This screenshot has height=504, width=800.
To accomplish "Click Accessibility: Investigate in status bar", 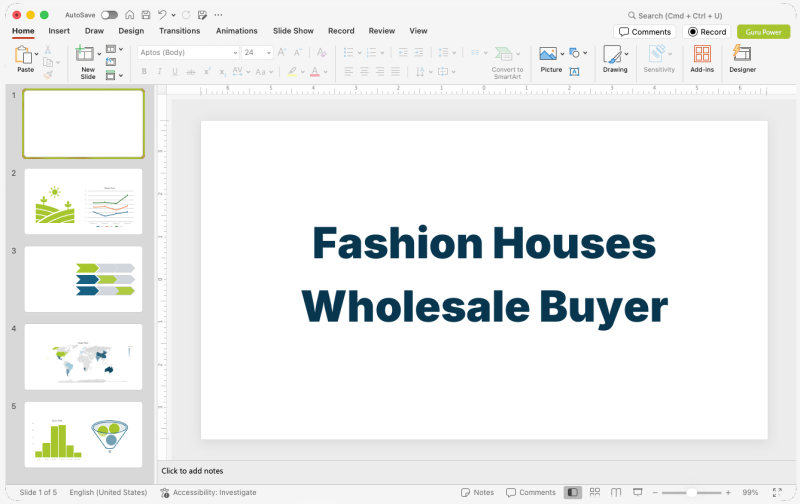I will 208,492.
